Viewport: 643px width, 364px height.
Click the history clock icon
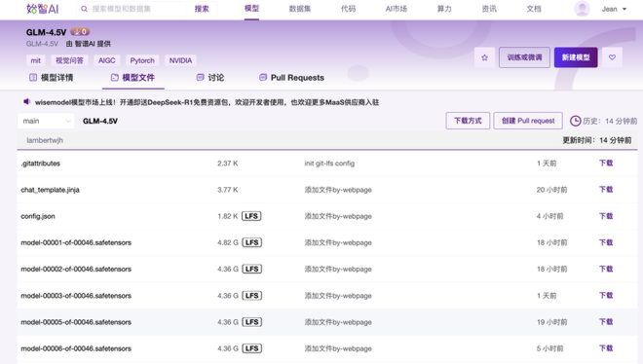(576, 121)
